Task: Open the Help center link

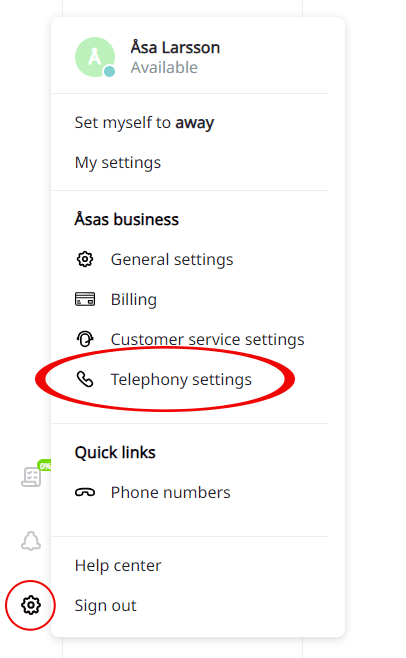Action: [x=118, y=565]
